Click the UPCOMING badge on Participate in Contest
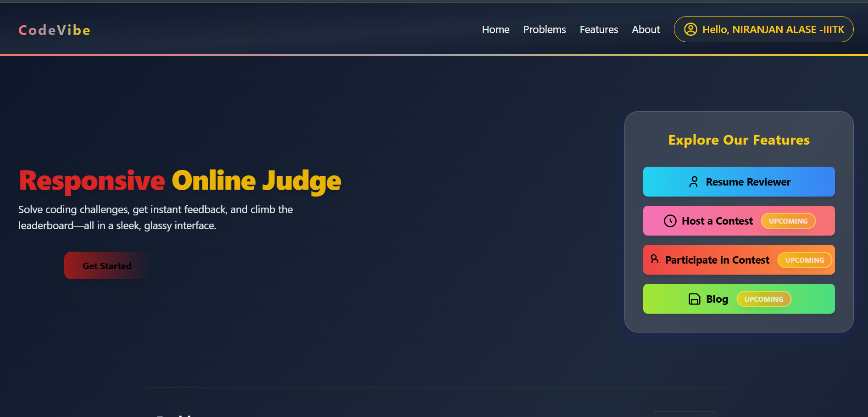The image size is (868, 417). coord(805,260)
